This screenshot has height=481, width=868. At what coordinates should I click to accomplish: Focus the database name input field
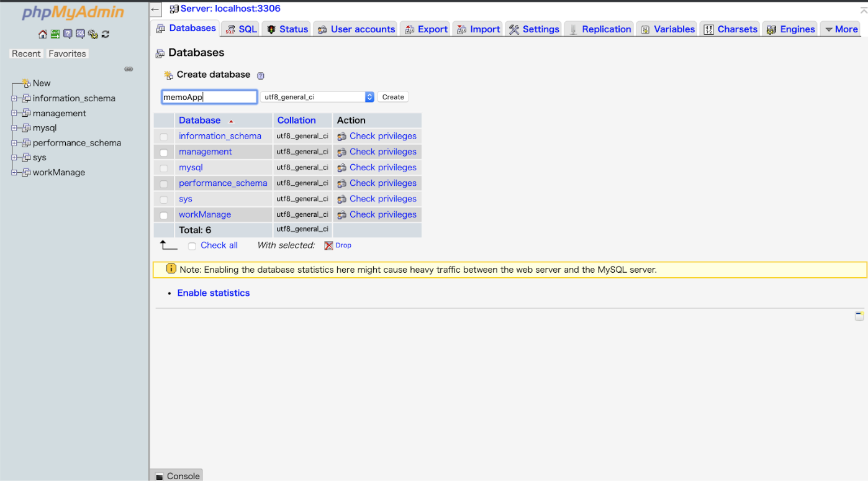pos(209,97)
